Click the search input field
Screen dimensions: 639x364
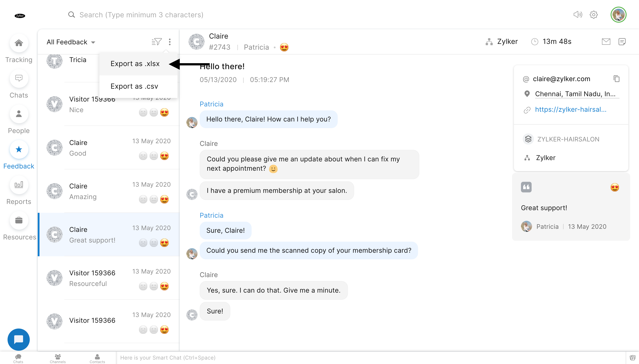[141, 15]
